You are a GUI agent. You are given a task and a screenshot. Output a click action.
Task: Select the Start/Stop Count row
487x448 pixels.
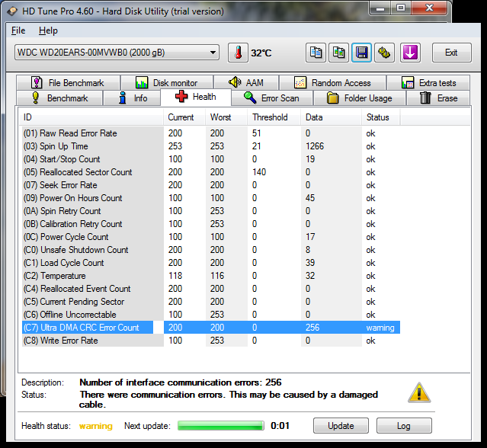211,159
